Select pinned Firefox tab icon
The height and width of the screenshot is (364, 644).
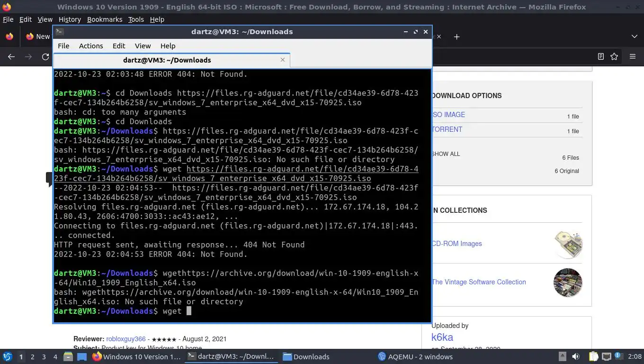pyautogui.click(x=9, y=36)
